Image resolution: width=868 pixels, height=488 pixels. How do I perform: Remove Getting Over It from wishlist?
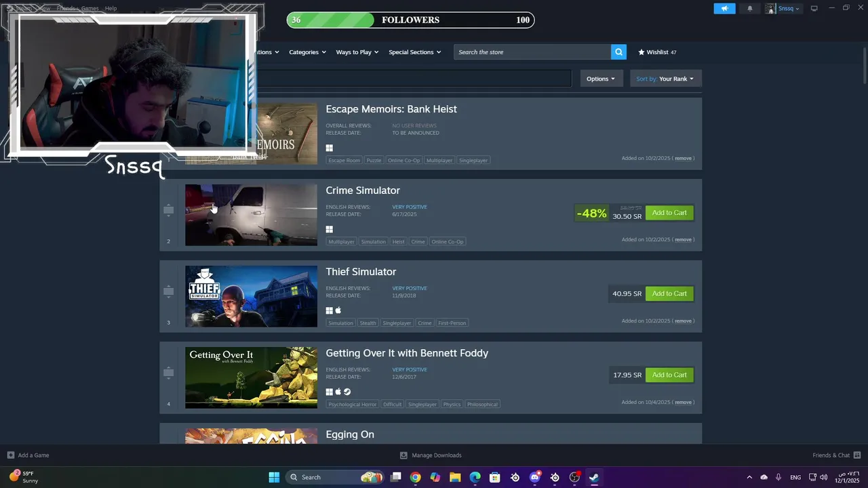click(x=683, y=403)
